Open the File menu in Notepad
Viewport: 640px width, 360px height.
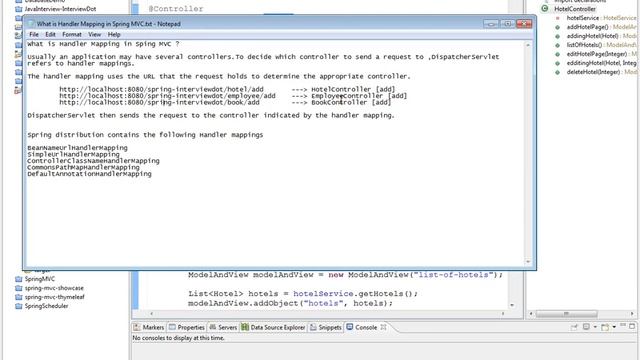click(34, 35)
